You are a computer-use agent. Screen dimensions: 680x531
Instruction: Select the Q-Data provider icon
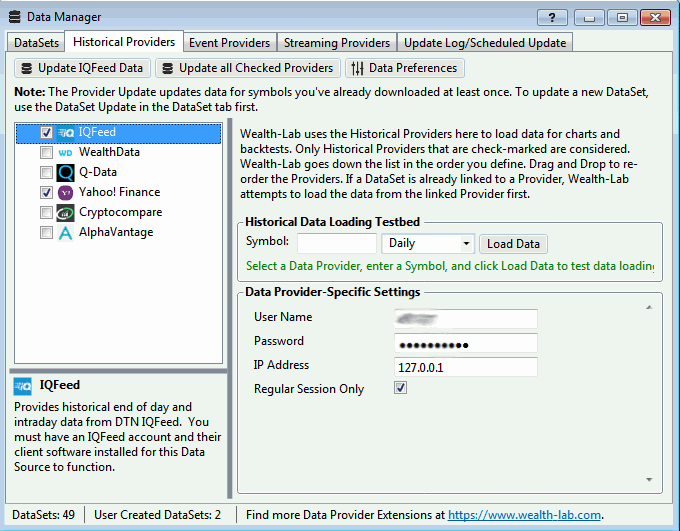(66, 172)
